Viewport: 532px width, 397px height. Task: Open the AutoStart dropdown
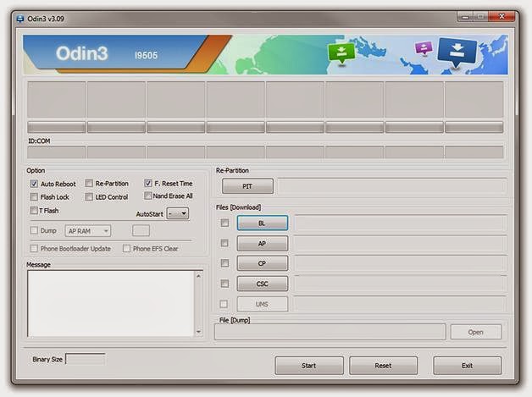[178, 213]
